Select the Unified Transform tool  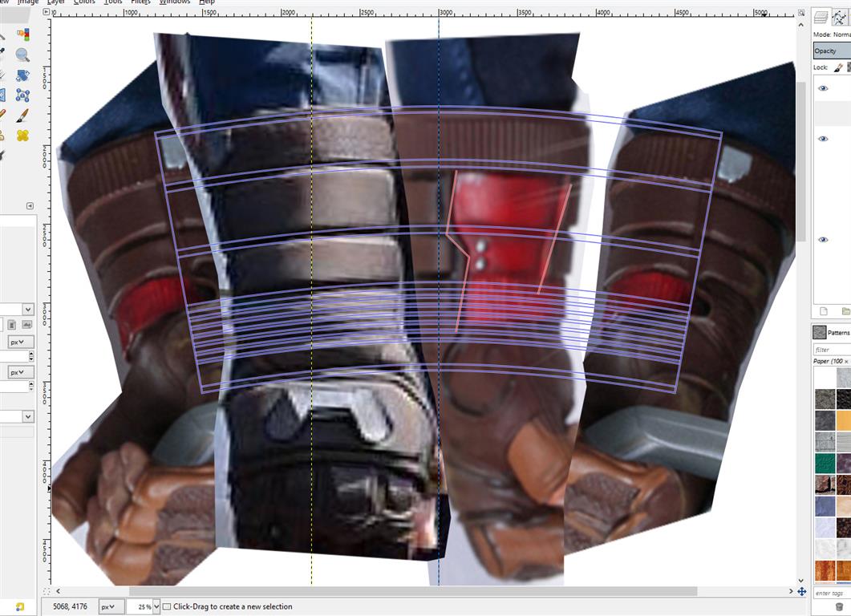coord(22,75)
